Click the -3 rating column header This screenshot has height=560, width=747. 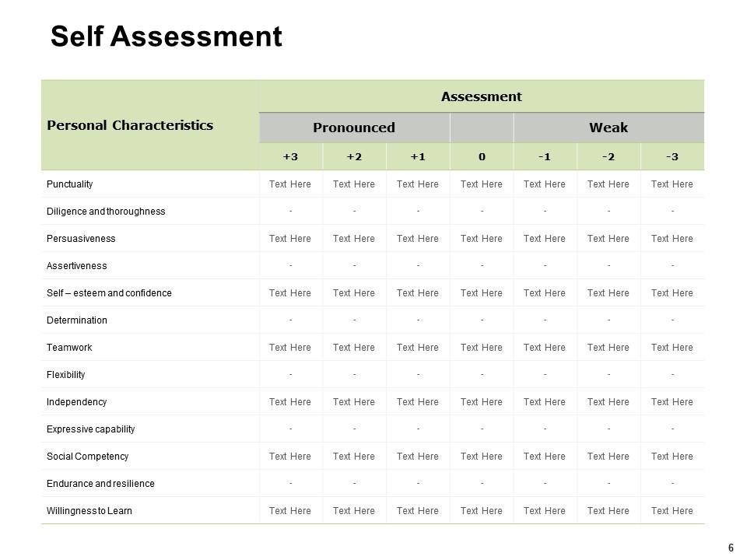(672, 156)
